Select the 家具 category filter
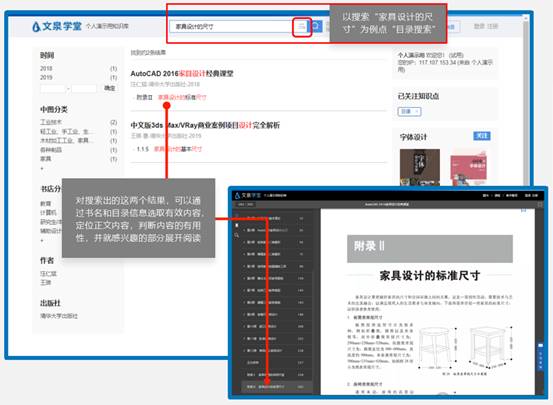This screenshot has height=405, width=553. 45,159
